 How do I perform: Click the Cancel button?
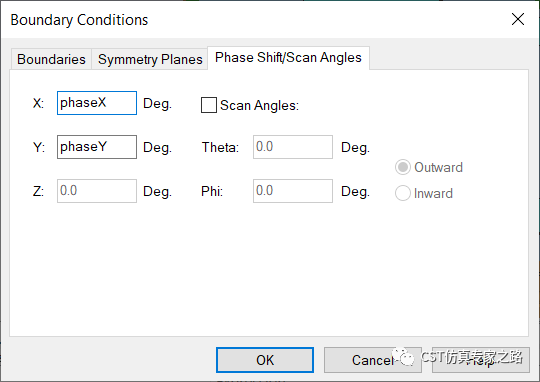[373, 360]
